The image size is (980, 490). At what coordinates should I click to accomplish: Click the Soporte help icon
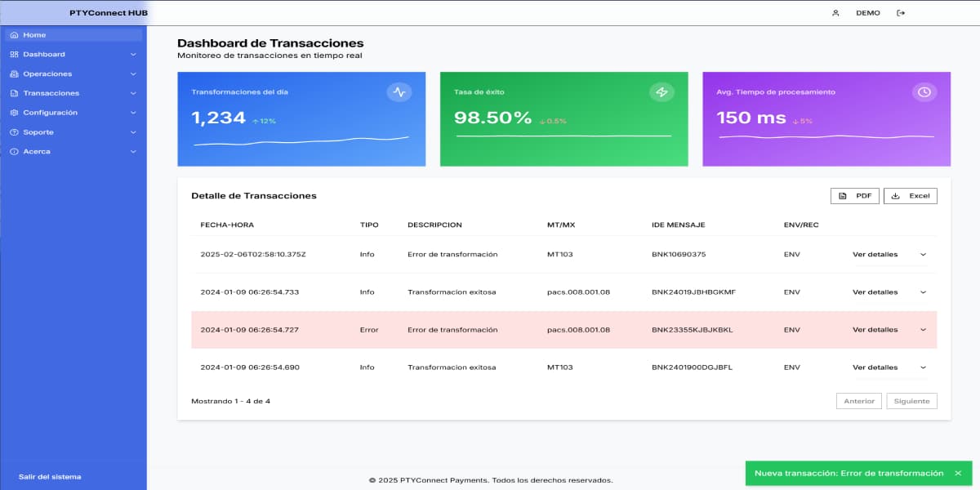(15, 132)
